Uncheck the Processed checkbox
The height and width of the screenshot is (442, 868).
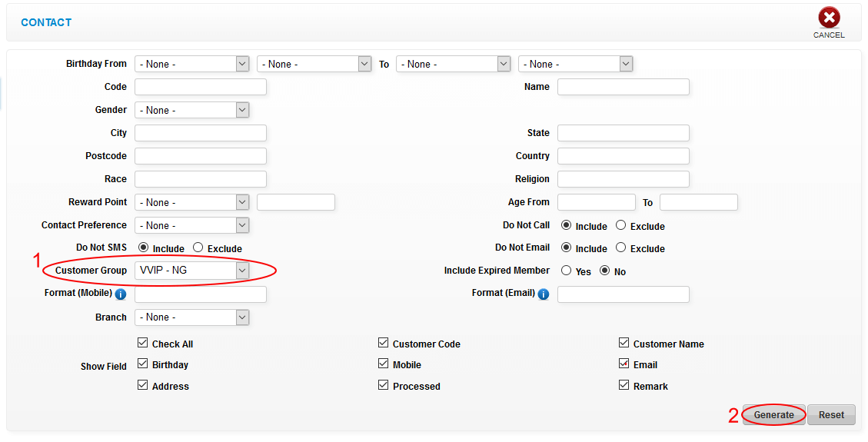point(383,385)
